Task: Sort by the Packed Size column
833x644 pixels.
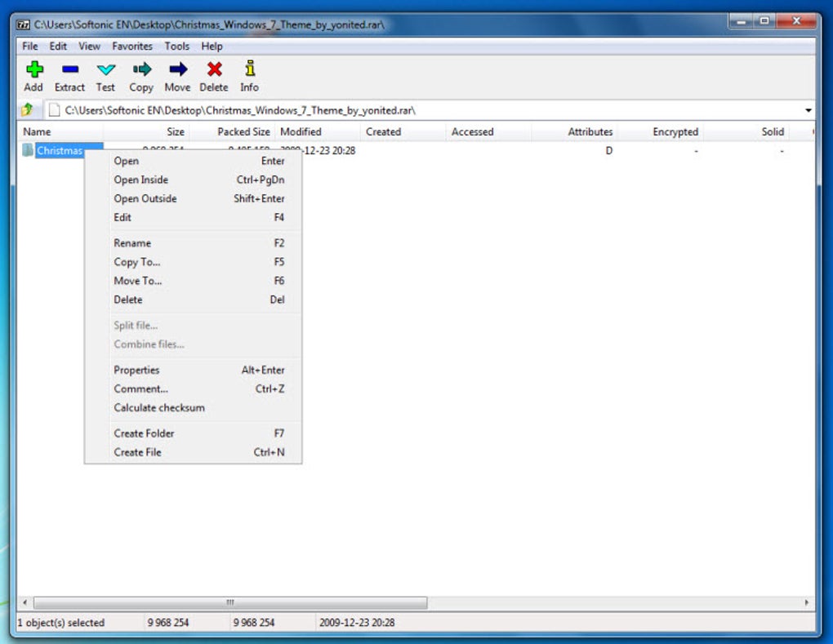Action: click(243, 131)
